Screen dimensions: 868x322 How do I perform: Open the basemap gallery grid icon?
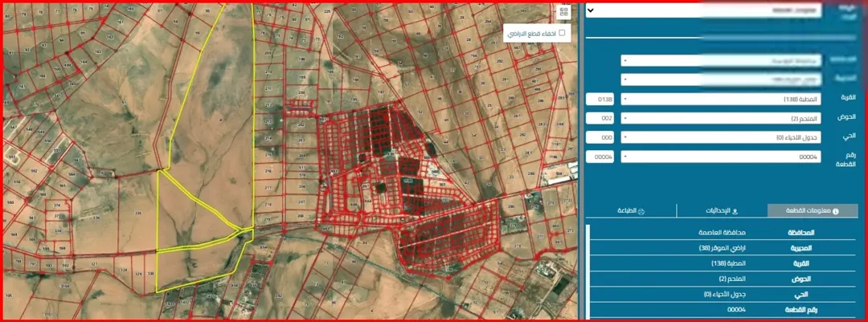click(x=564, y=11)
